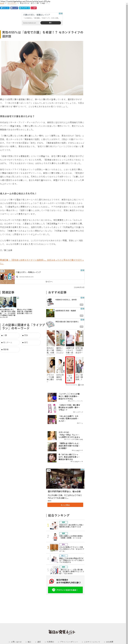This screenshot has height=644, width=128.
Task: Click 開く in the top レイシア ad
Action: (x=51, y=23)
